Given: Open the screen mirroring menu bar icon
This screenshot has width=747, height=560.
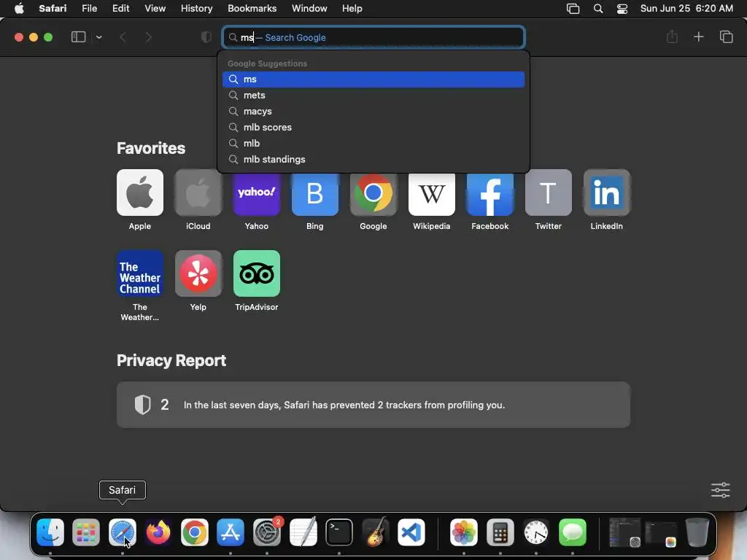Looking at the screenshot, I should [x=573, y=9].
